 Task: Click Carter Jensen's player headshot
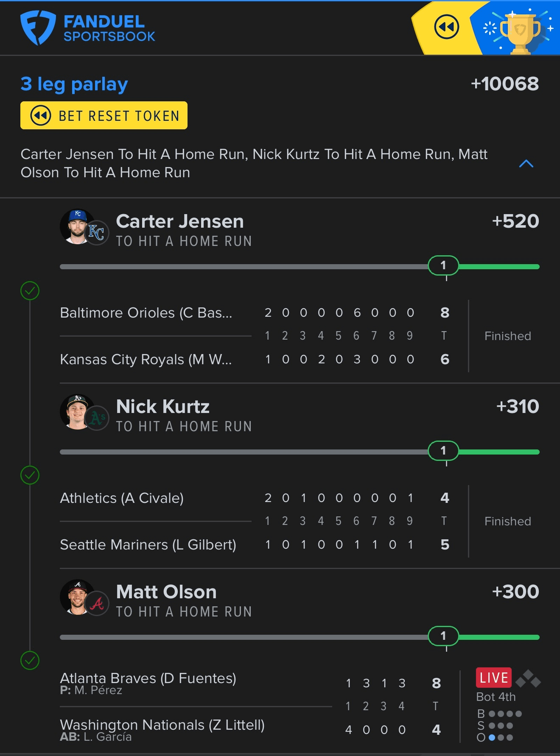tap(76, 227)
